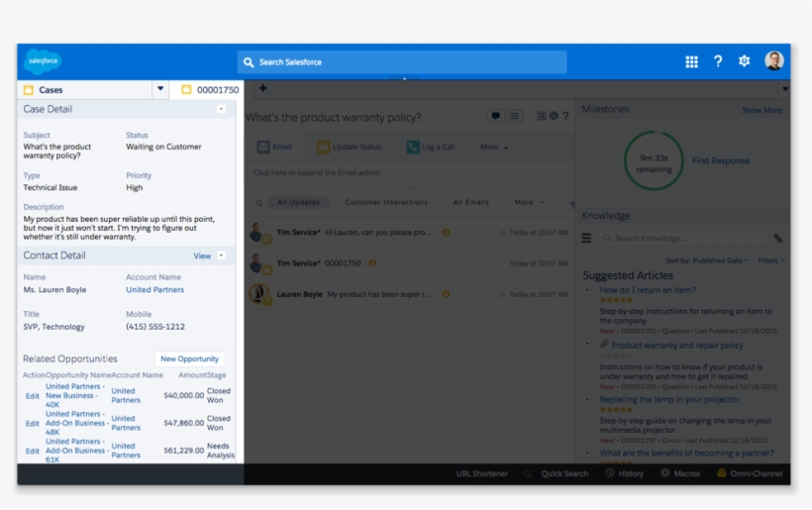Image resolution: width=812 pixels, height=510 pixels.
Task: Expand the More actions dropdown
Action: [x=494, y=147]
